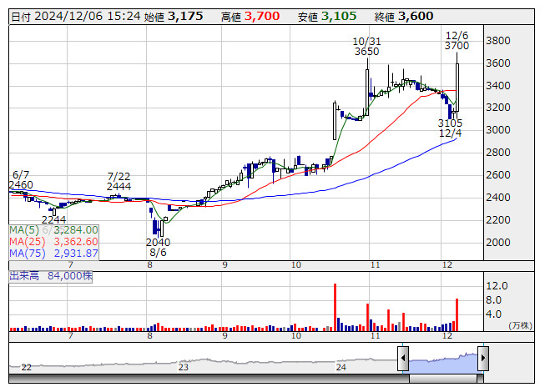Click the 出来高 84,000株 volume label
The height and width of the screenshot is (392, 545).
pyautogui.click(x=51, y=276)
